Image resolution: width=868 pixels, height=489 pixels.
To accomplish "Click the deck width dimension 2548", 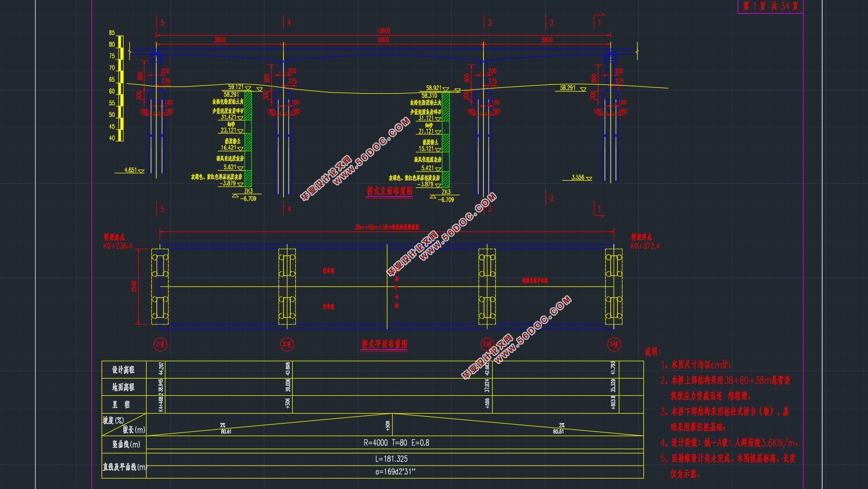I will click(135, 286).
